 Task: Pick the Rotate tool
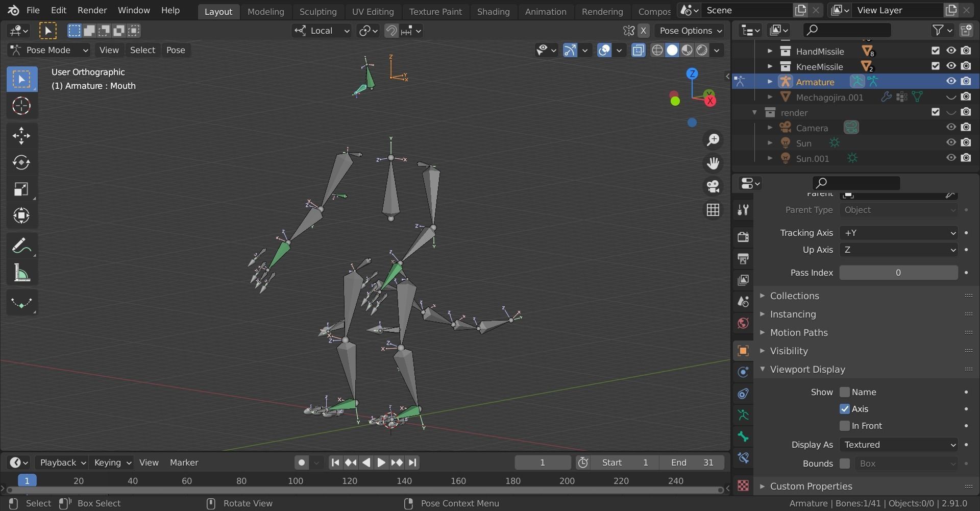(21, 162)
